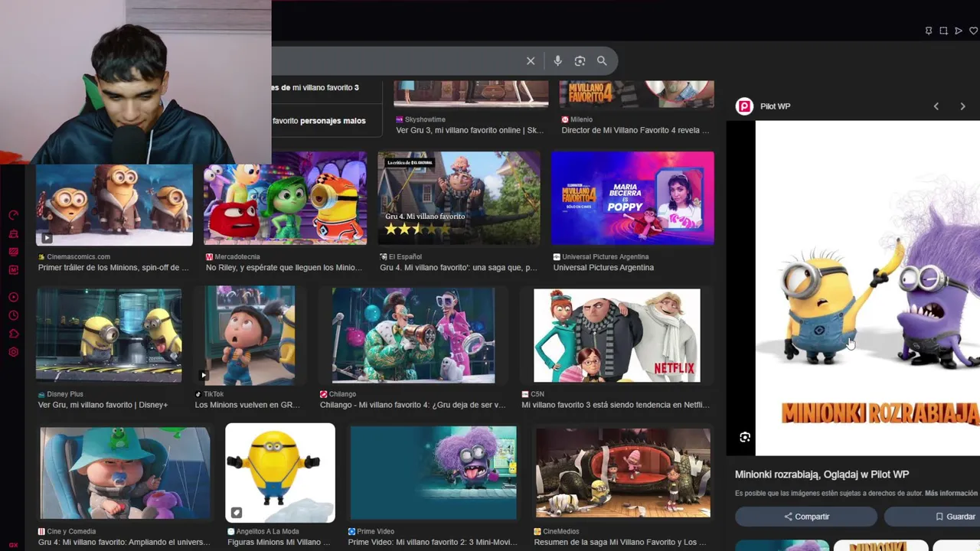The width and height of the screenshot is (980, 551).
Task: Click 'Resumen de la saga Mi Villano Favorito' caption
Action: (620, 543)
